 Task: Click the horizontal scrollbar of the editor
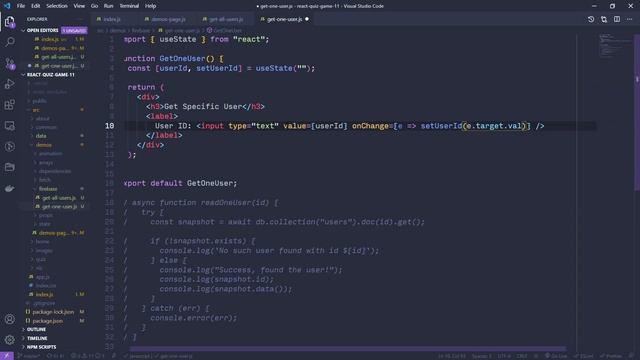(348, 349)
